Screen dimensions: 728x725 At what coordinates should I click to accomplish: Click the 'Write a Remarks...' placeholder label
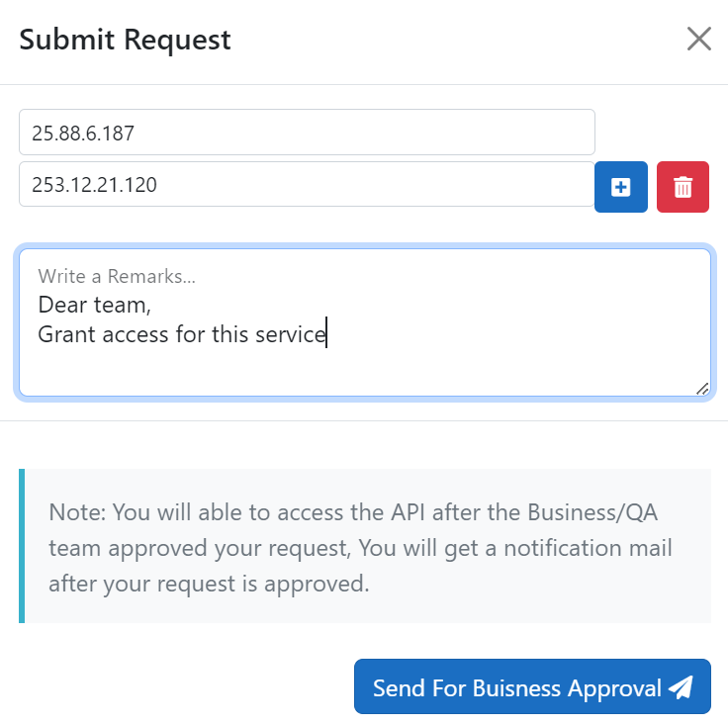coord(117,276)
